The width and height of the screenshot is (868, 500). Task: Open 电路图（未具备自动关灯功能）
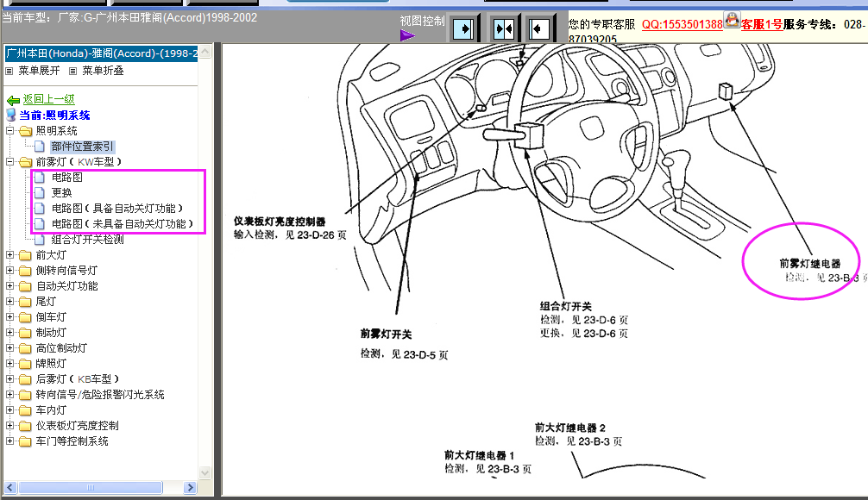123,224
